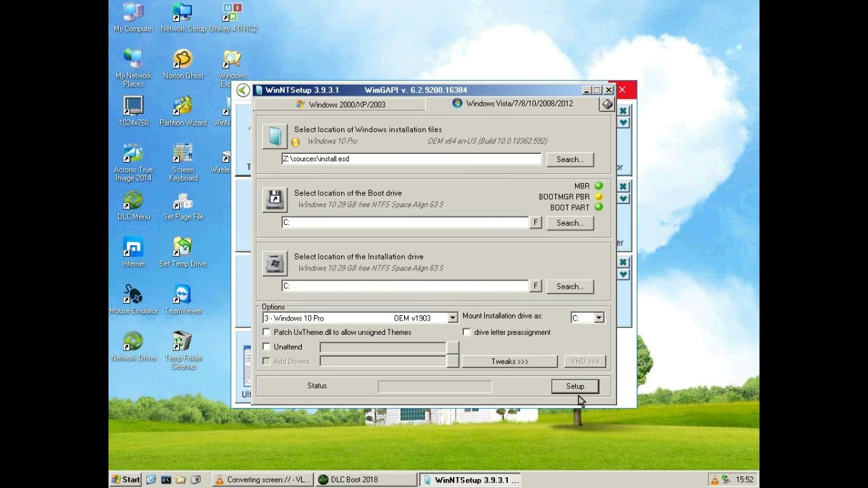Open Partition Wizard desktop icon

coord(183,112)
